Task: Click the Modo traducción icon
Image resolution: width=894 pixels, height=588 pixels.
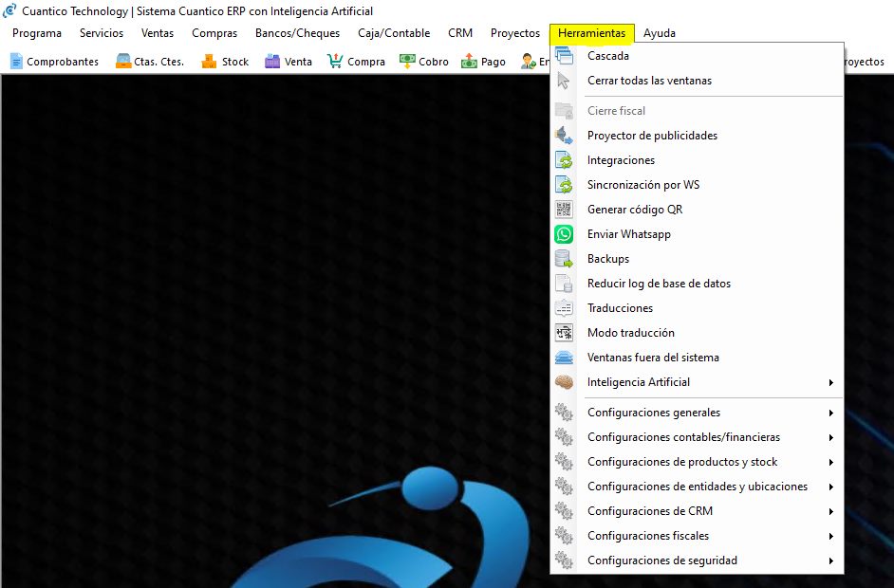Action: click(564, 333)
